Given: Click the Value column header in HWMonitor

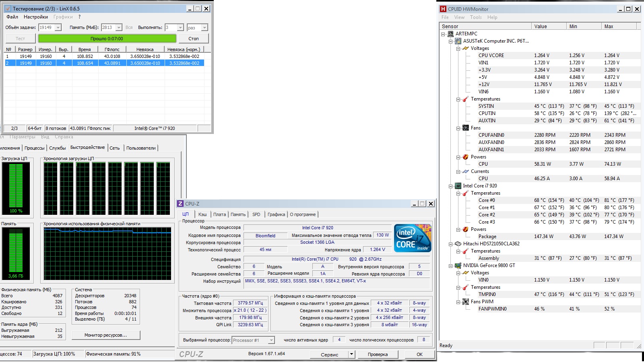Looking at the screenshot, I should pos(548,27).
